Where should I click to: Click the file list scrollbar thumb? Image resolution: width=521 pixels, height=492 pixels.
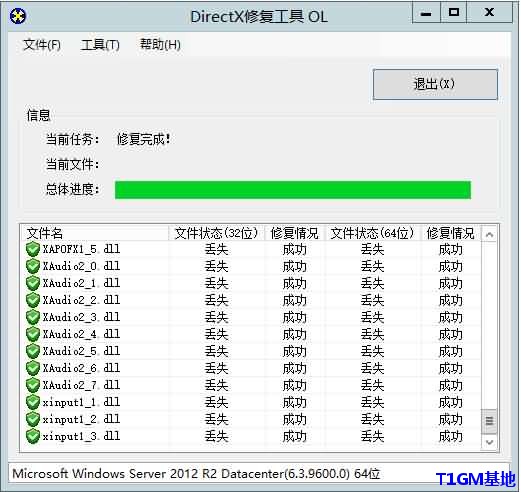coord(489,421)
